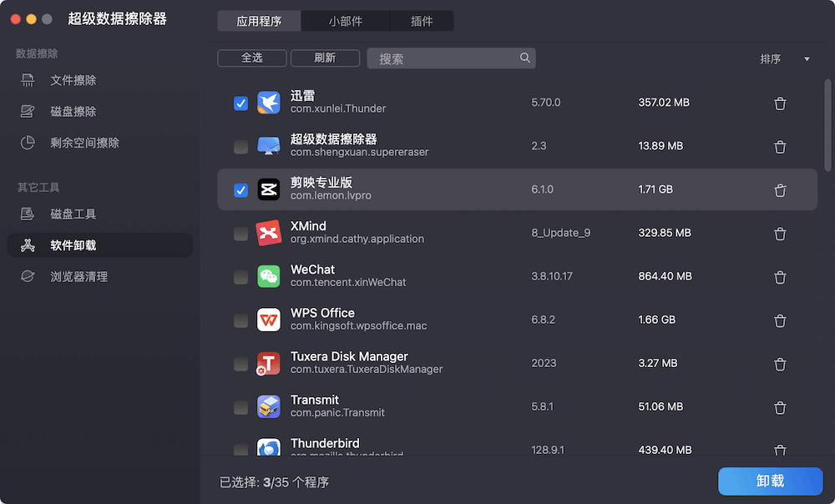
Task: Open the search magnifier in the search field
Action: coord(524,58)
